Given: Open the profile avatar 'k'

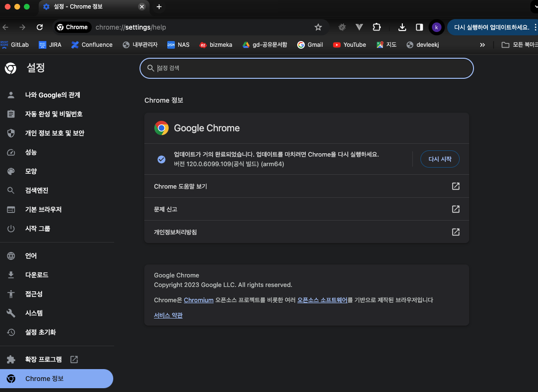Looking at the screenshot, I should (x=436, y=27).
